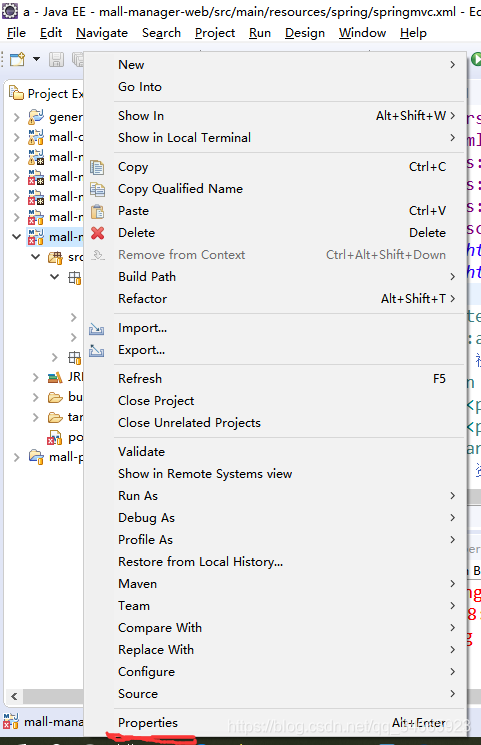Screen dimensions: 481x745
Task: Open the New wizard dropdown arrow
Action: click(36, 59)
